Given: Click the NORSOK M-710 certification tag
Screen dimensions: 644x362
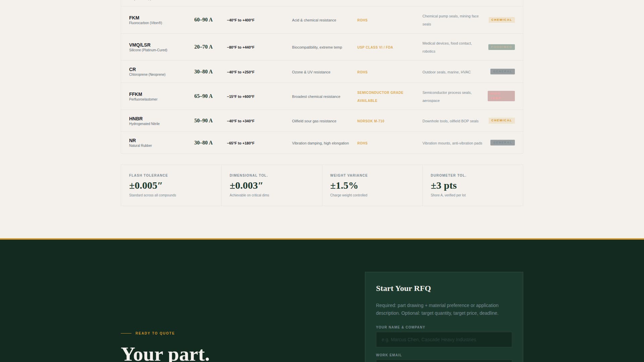Looking at the screenshot, I should 370,121.
